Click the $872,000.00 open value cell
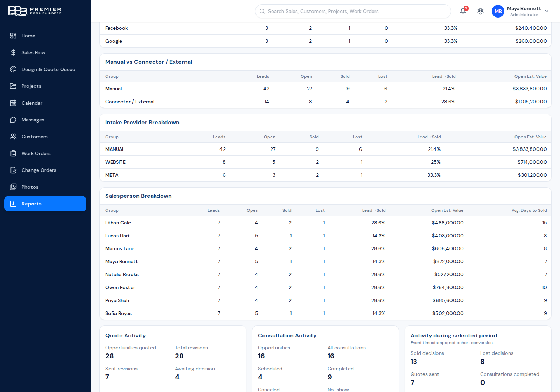This screenshot has height=392, width=560. (448, 261)
